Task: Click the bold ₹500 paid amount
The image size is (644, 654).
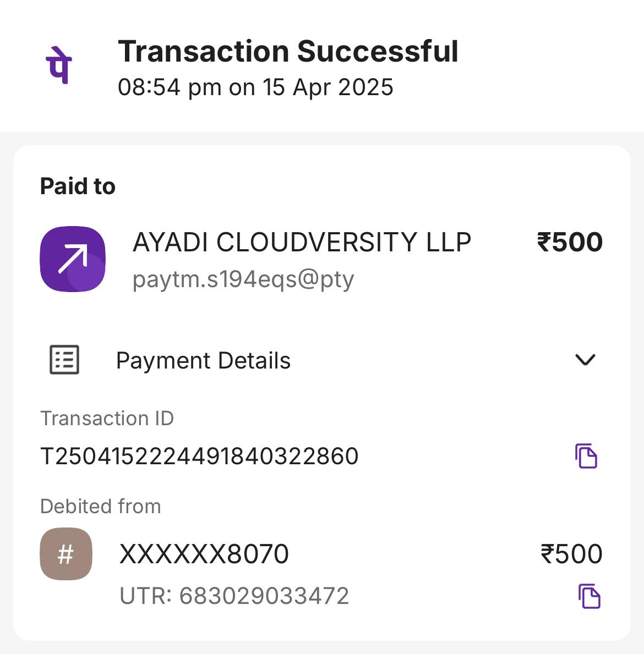Action: point(570,243)
